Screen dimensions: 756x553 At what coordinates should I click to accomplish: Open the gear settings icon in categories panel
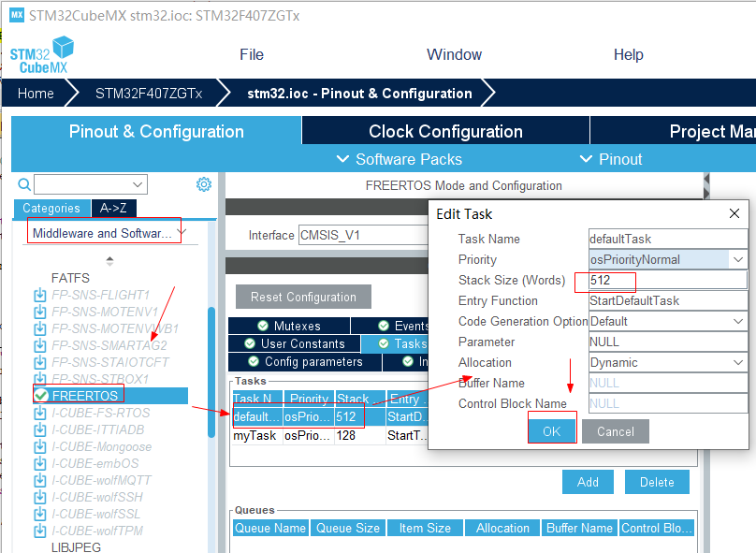coord(204,184)
